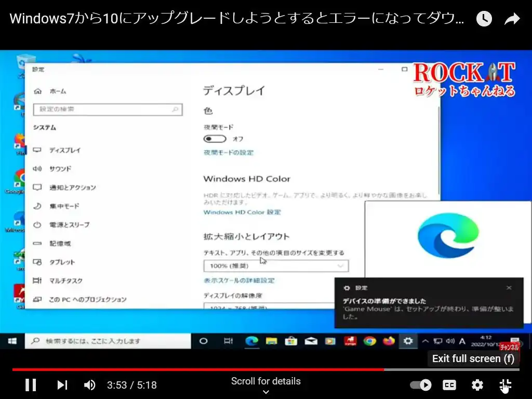Expand Scroll for details chevron
This screenshot has width=532, height=399.
point(266,392)
